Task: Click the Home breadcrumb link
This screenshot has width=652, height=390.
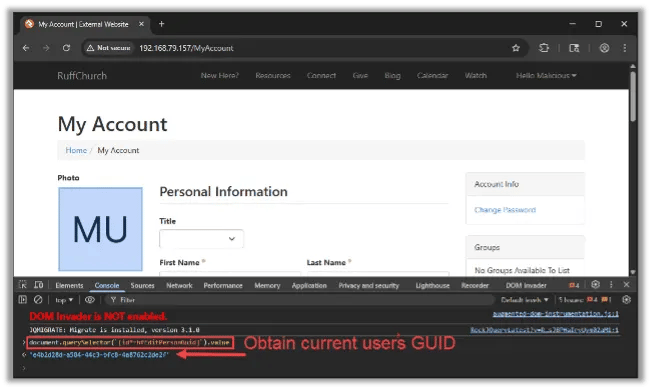Action: (x=76, y=151)
